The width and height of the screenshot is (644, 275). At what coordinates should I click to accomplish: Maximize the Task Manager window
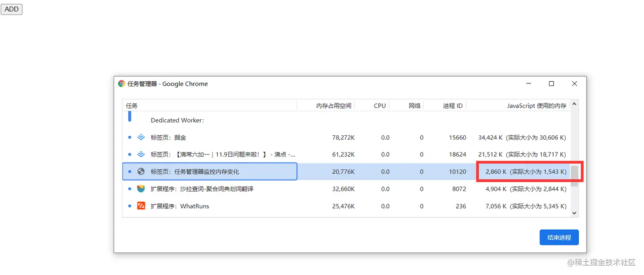[551, 84]
